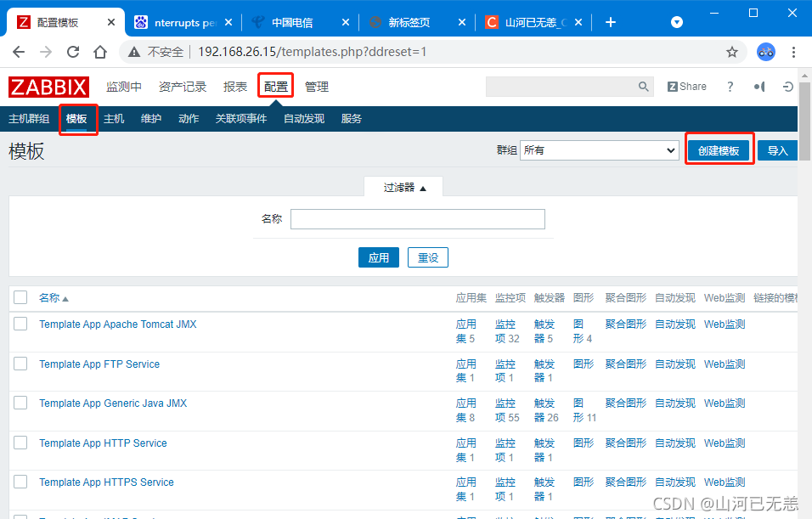Click the search magnifier icon in Zabbix

643,87
